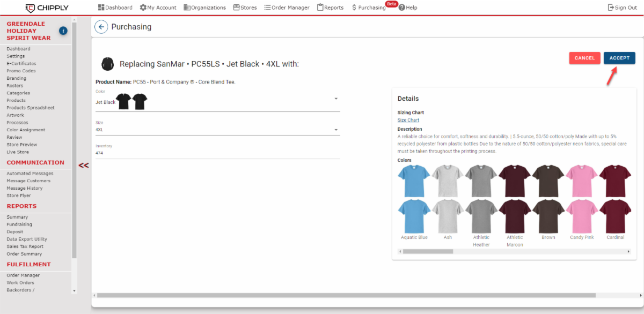Open Order Manager under Fulfillment

(23, 275)
